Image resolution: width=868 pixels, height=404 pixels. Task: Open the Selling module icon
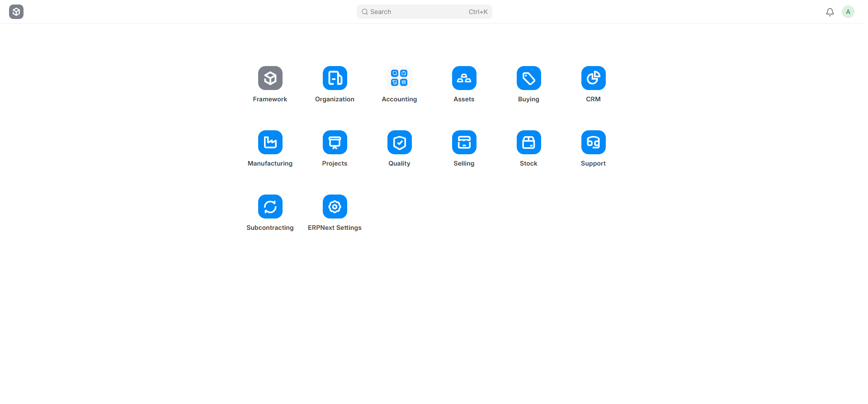(x=464, y=143)
